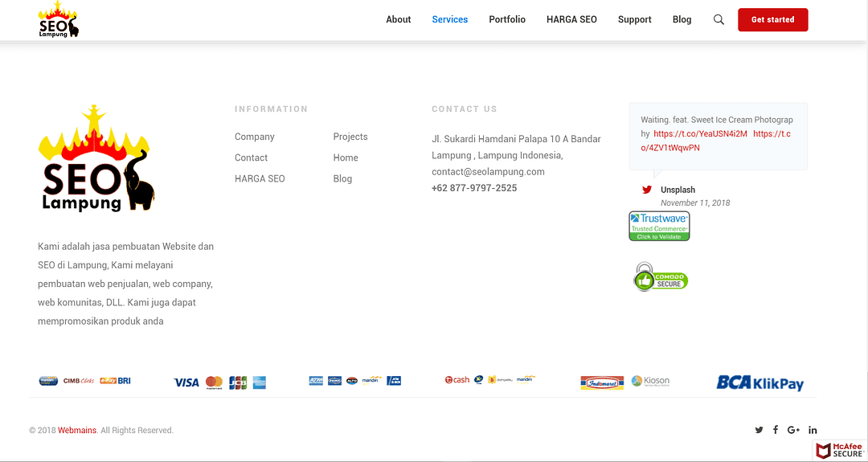This screenshot has height=462, width=868.
Task: Click the search magnifier icon in navbar
Action: (x=719, y=19)
